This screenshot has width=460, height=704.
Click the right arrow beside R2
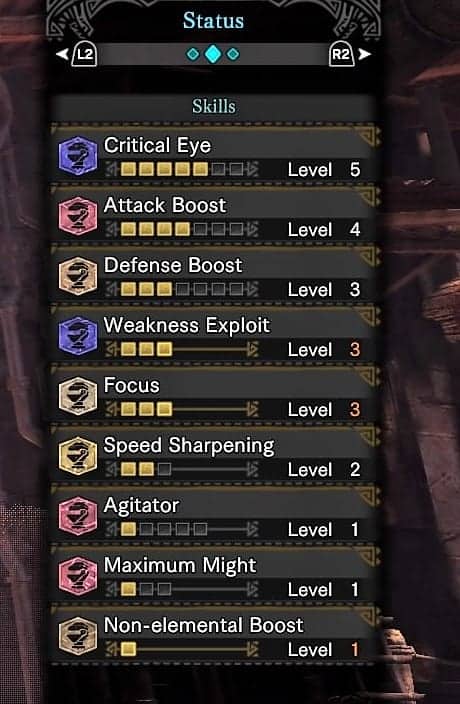click(x=364, y=54)
